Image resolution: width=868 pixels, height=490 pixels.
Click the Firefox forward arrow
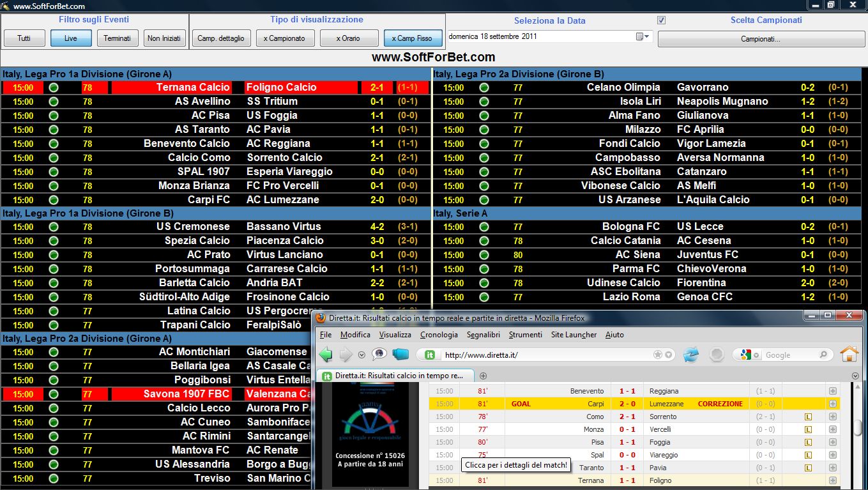tap(346, 355)
